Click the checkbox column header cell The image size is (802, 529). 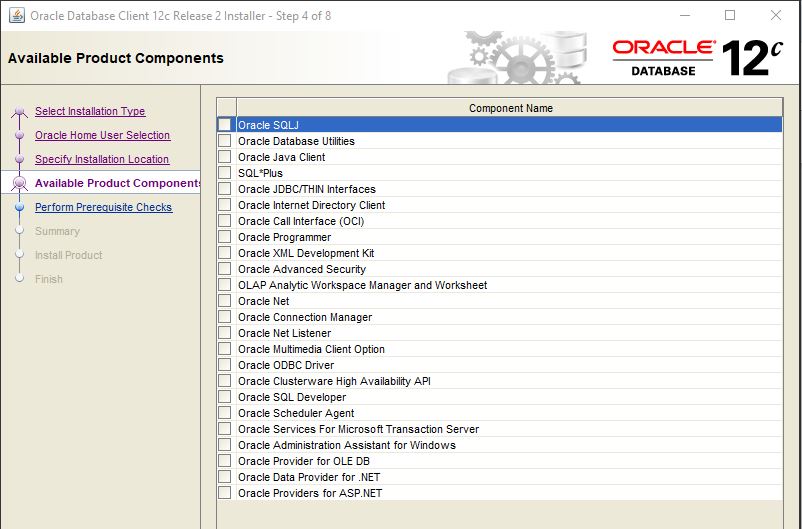227,108
